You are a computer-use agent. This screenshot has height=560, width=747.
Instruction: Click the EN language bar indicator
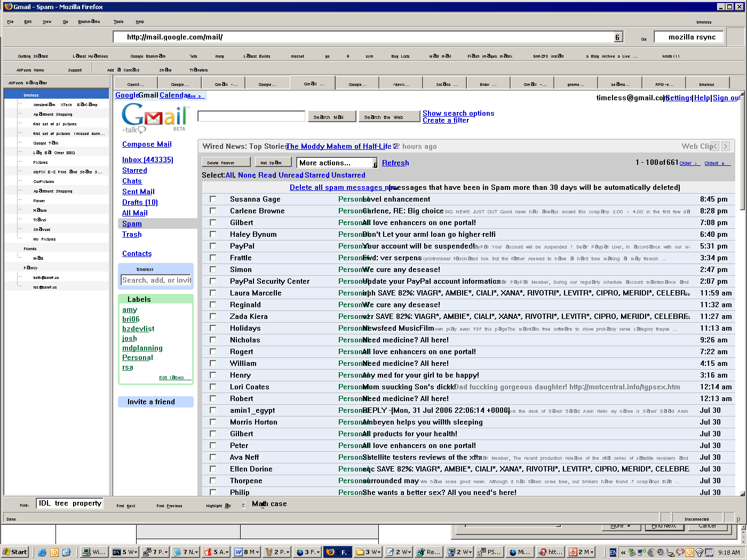click(613, 552)
